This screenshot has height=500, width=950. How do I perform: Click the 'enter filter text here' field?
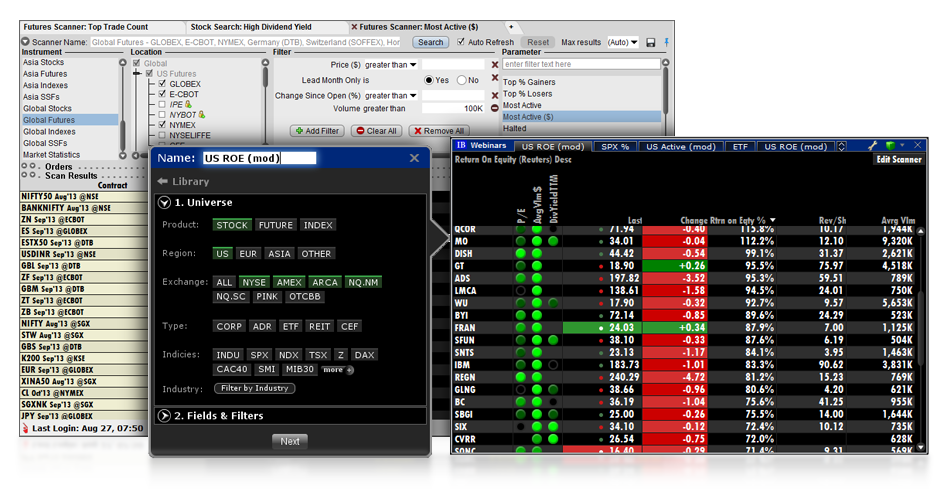(x=581, y=64)
